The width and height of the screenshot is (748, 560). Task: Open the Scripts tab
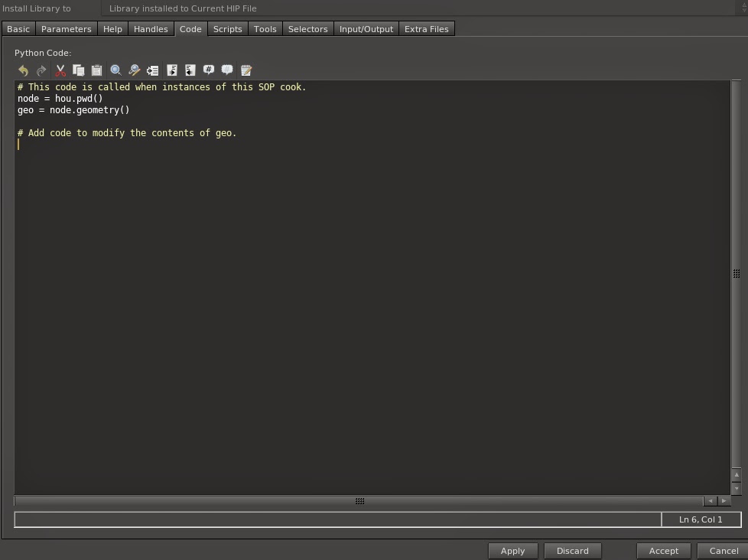coord(227,28)
